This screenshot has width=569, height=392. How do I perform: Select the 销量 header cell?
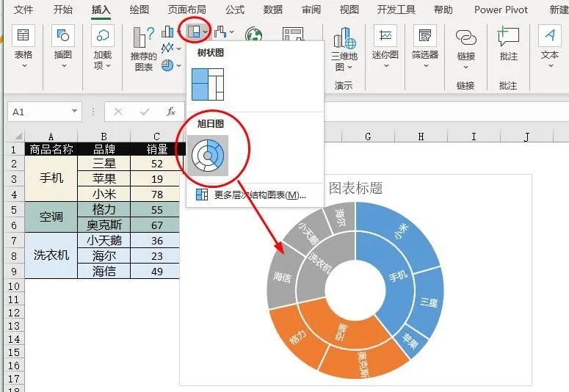pyautogui.click(x=157, y=149)
